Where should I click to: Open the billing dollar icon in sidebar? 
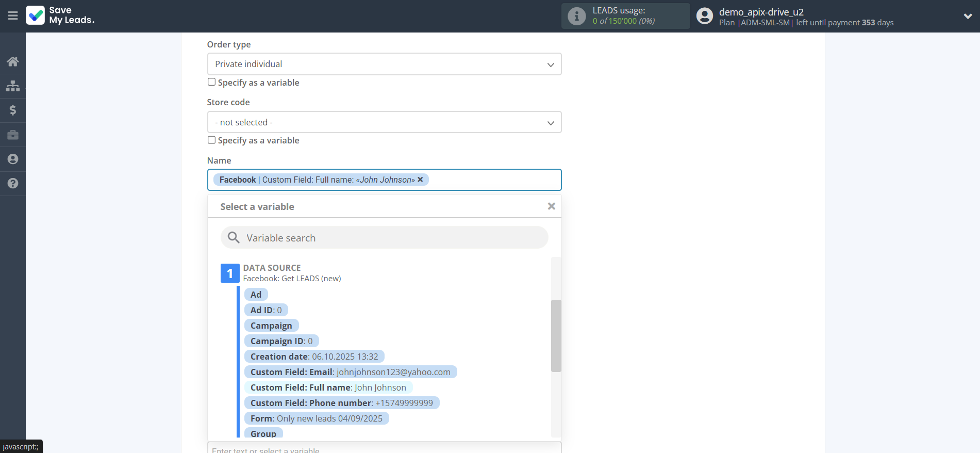point(13,110)
